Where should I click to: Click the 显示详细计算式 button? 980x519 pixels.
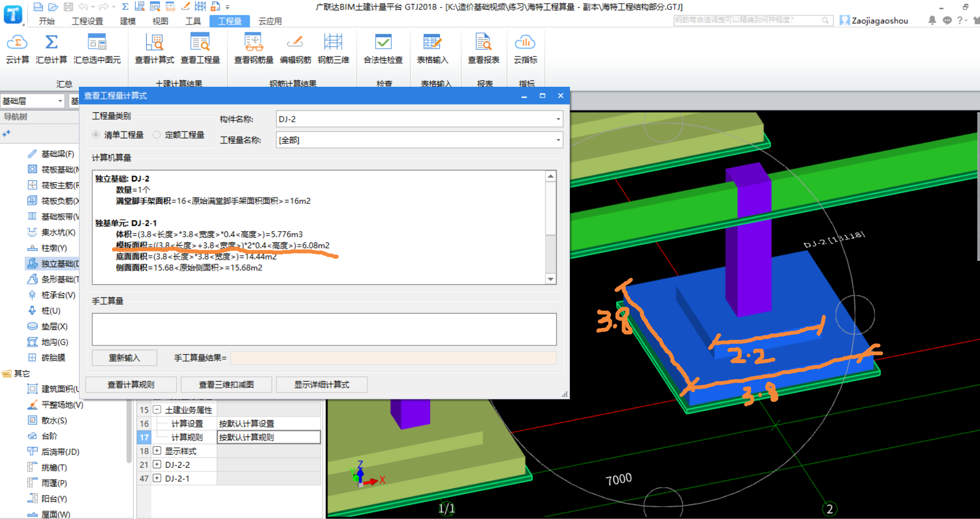pyautogui.click(x=322, y=385)
